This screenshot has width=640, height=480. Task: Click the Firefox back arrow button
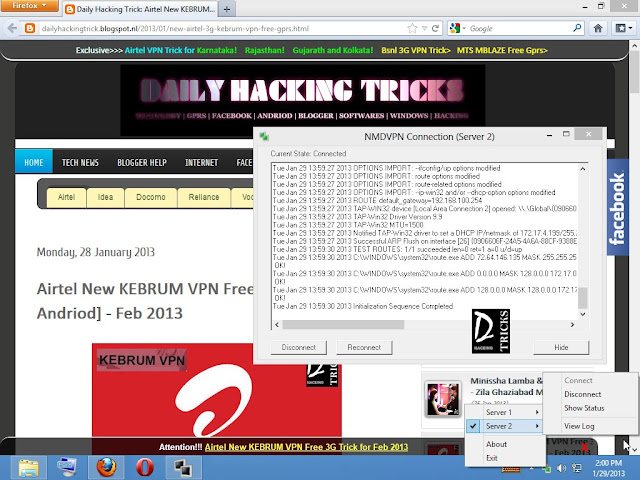12,28
